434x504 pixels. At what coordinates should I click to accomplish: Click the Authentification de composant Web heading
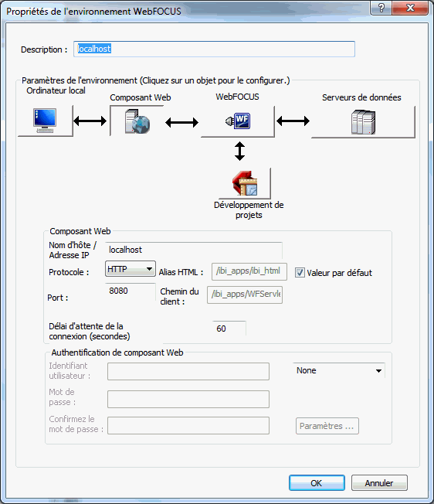(x=117, y=352)
